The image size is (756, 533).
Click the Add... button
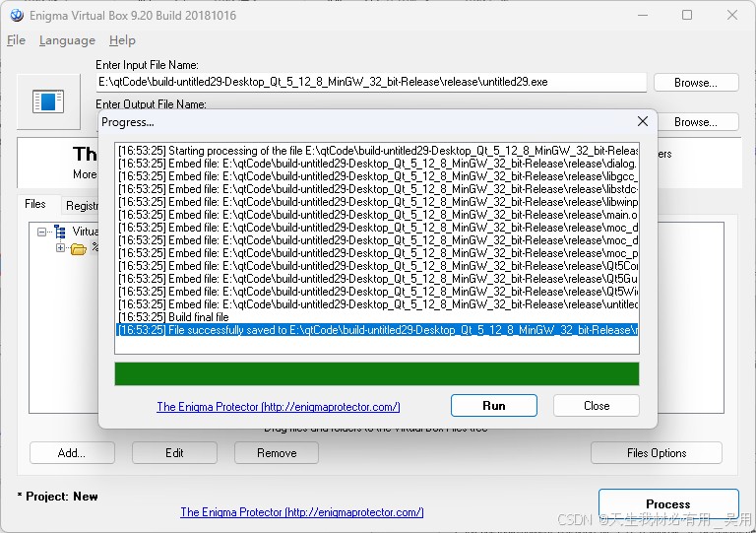point(72,453)
